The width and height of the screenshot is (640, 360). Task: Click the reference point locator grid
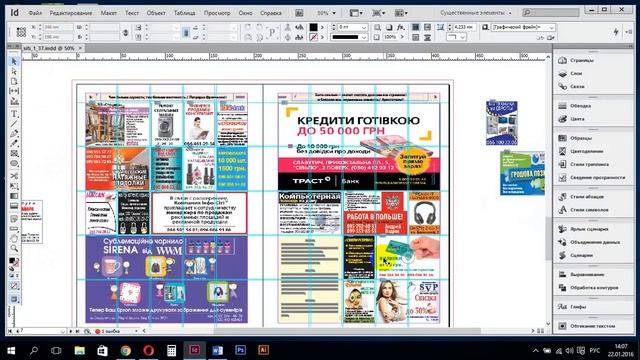pos(21,32)
